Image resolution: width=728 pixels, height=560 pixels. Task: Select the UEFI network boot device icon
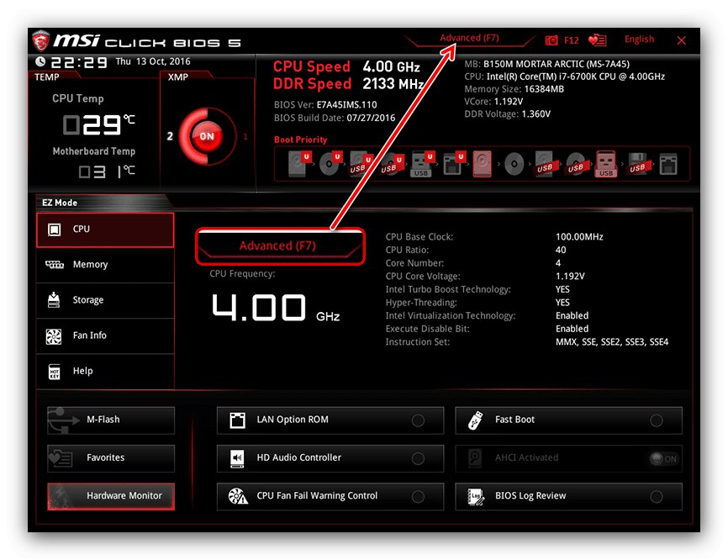tap(454, 163)
